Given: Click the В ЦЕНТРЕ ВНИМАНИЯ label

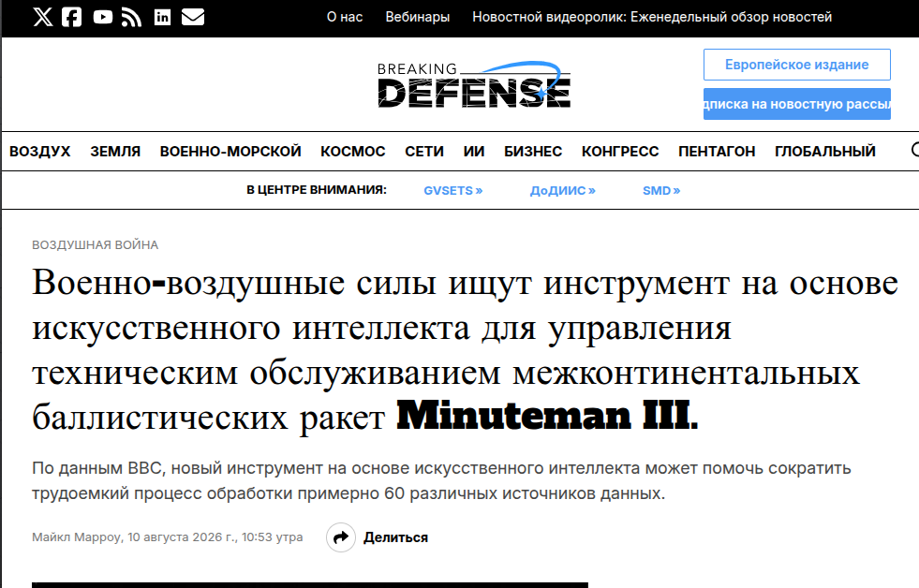Looking at the screenshot, I should [317, 190].
